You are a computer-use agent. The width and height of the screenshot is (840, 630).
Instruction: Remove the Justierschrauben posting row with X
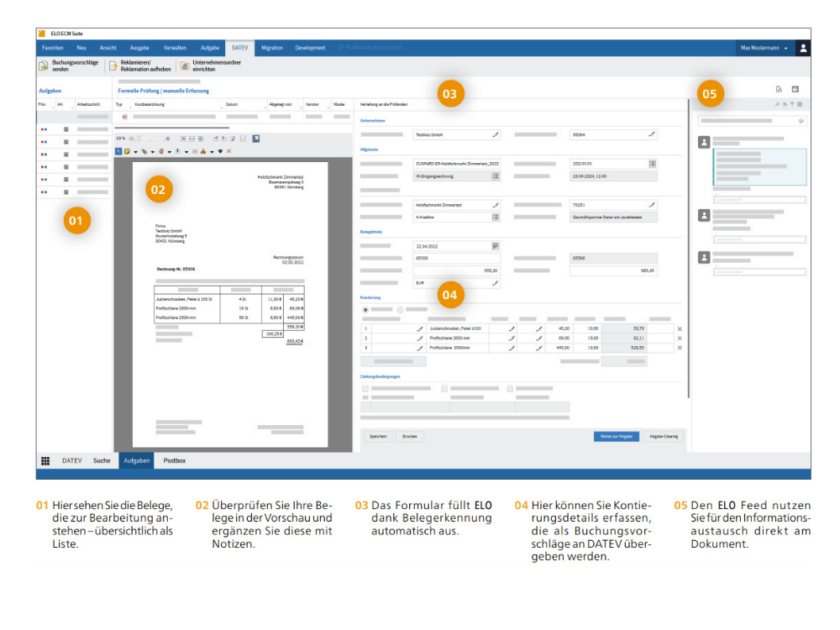click(x=680, y=329)
